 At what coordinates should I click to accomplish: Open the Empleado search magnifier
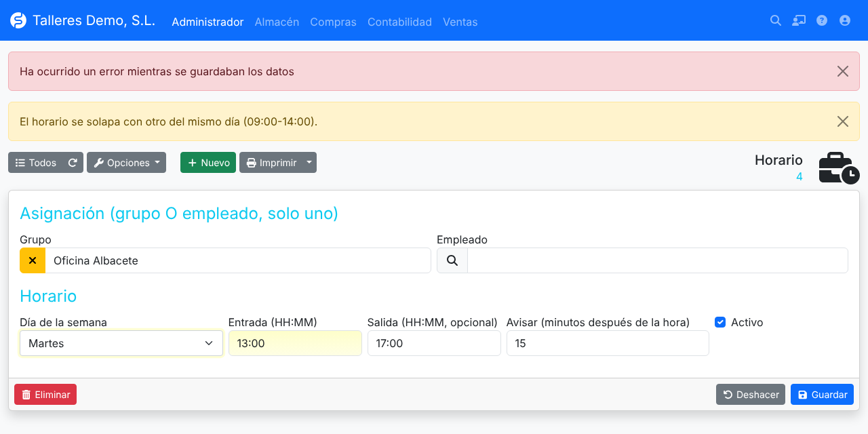(x=452, y=260)
